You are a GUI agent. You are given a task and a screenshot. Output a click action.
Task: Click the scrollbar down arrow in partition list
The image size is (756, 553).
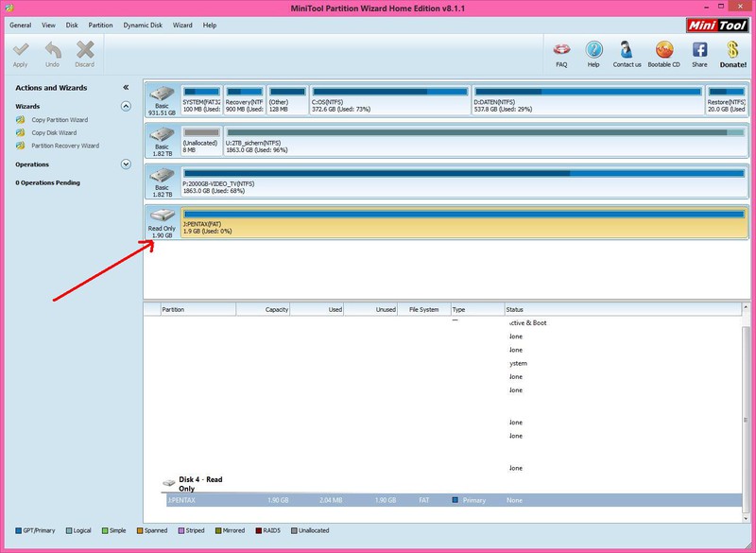(746, 518)
